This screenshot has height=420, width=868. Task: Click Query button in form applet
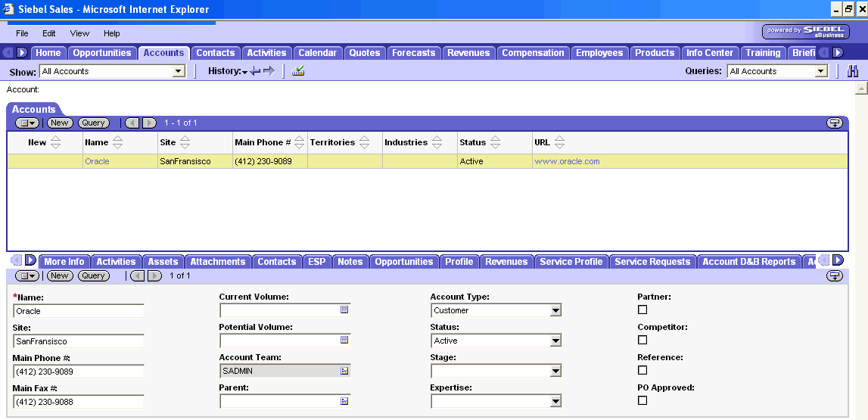click(x=94, y=275)
